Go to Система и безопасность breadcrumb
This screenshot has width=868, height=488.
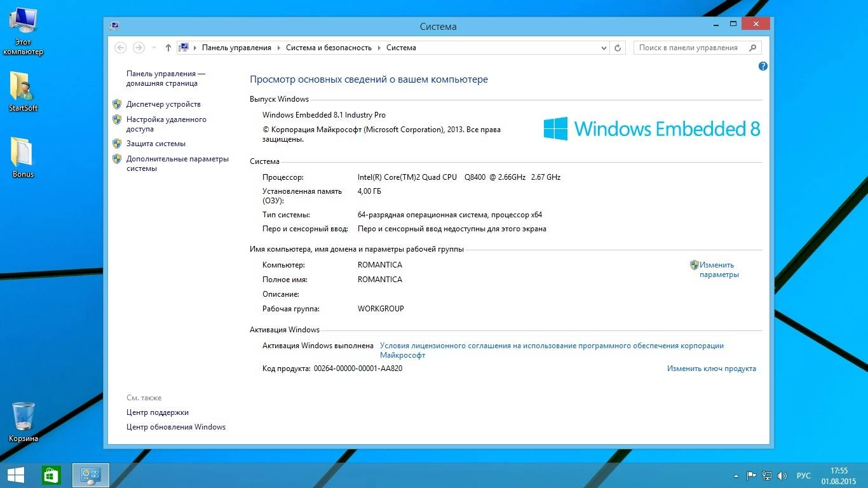click(329, 48)
